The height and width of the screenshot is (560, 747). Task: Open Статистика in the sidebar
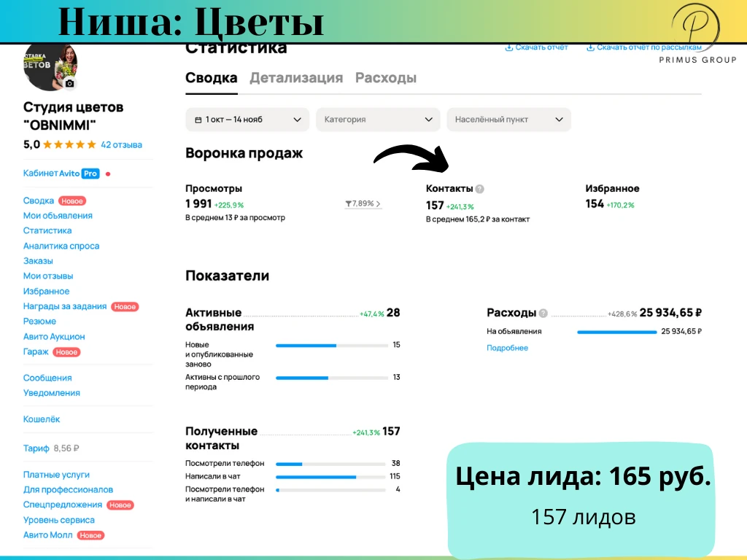point(47,230)
